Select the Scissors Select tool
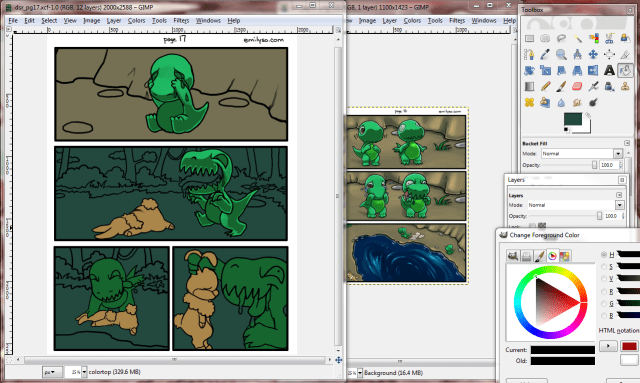 609,38
